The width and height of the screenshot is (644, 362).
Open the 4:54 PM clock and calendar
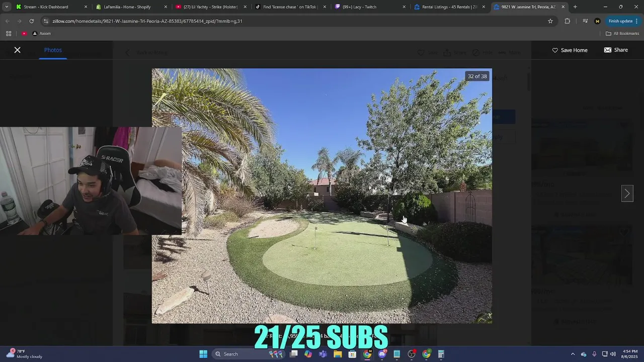point(629,354)
